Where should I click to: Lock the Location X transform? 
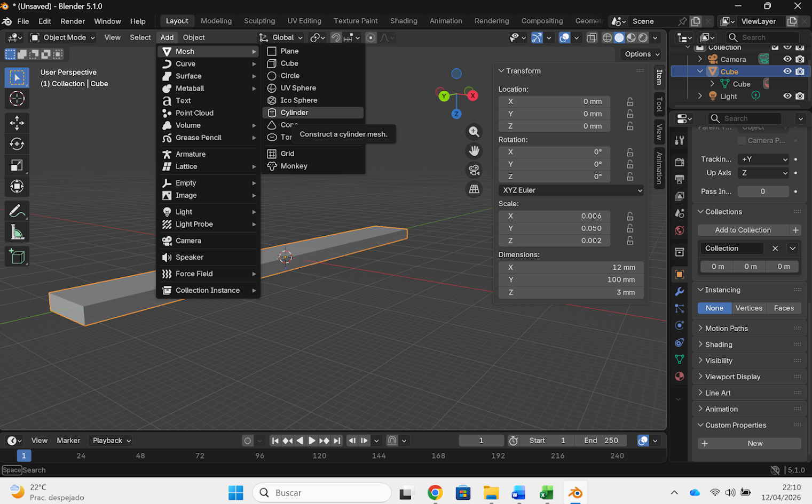click(630, 101)
